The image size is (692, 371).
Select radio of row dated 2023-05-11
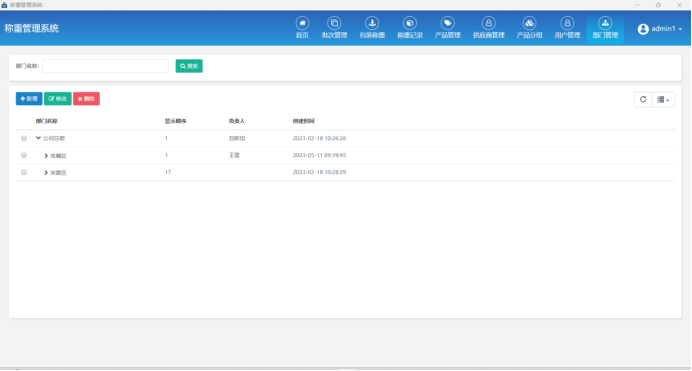[24, 155]
